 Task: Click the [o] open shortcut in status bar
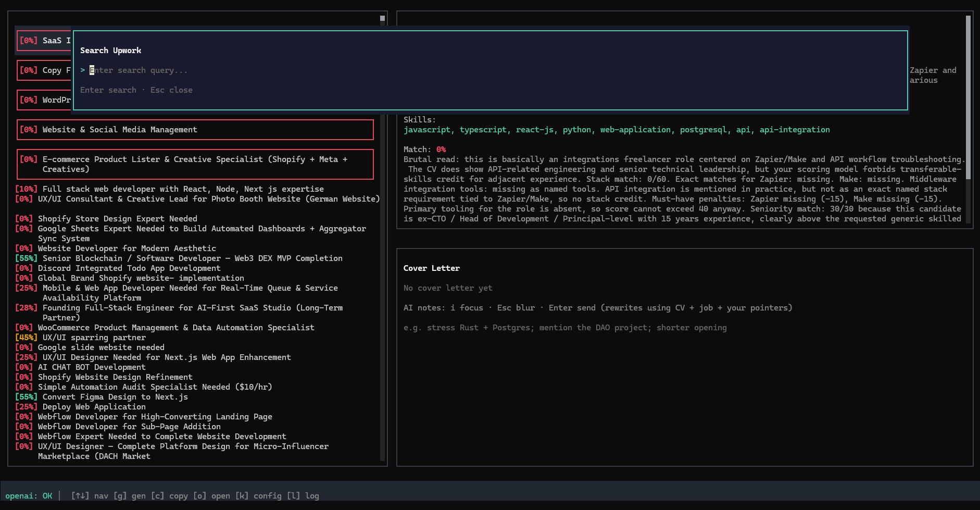pos(211,496)
